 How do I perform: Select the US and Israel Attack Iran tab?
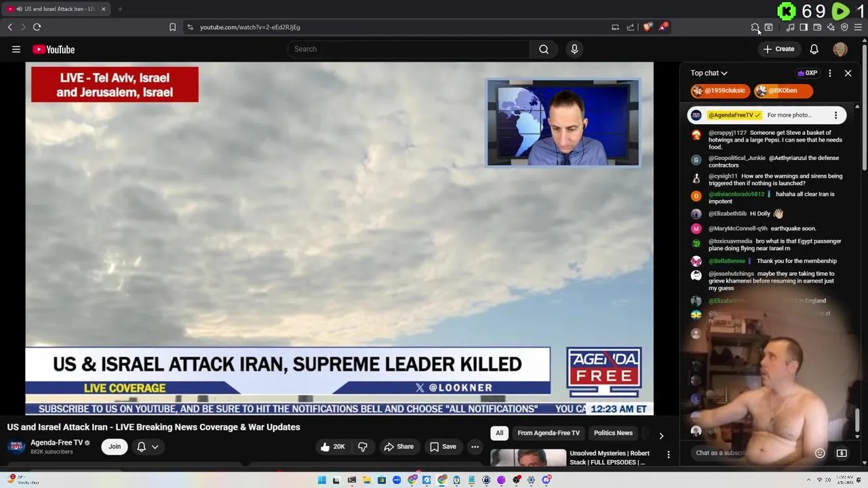click(x=56, y=9)
